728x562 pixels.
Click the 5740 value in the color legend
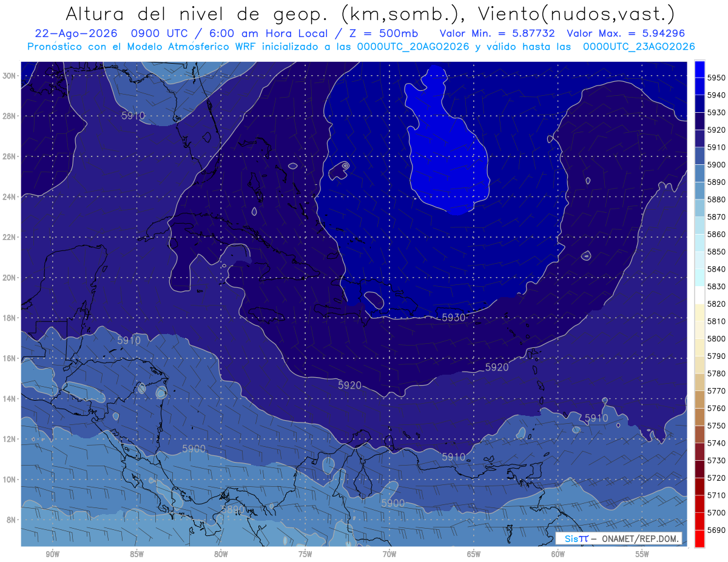(x=716, y=443)
